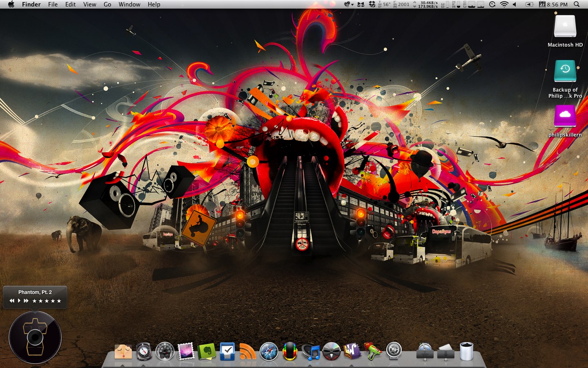Click the CPU usage graph
This screenshot has width=588, height=368.
click(x=474, y=4)
